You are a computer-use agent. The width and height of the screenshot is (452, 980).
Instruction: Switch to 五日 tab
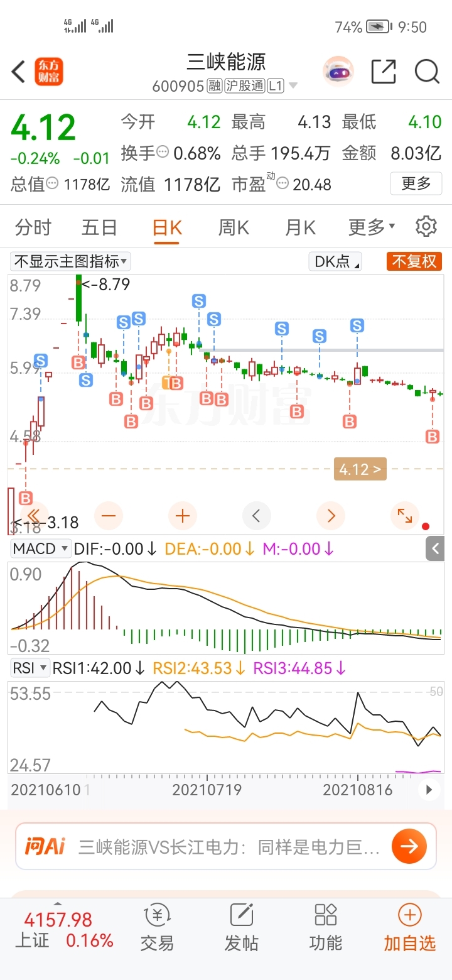[x=100, y=227]
